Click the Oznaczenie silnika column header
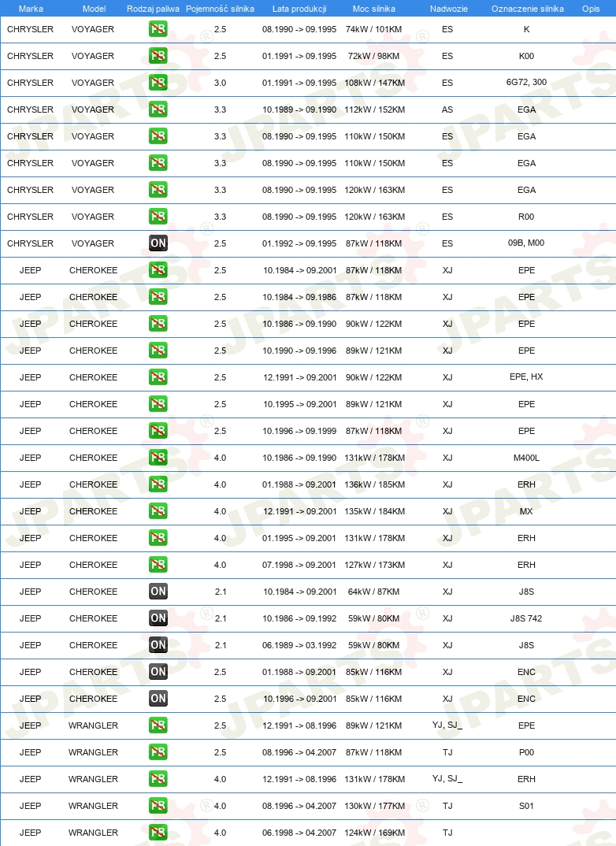This screenshot has width=616, height=846. point(528,9)
